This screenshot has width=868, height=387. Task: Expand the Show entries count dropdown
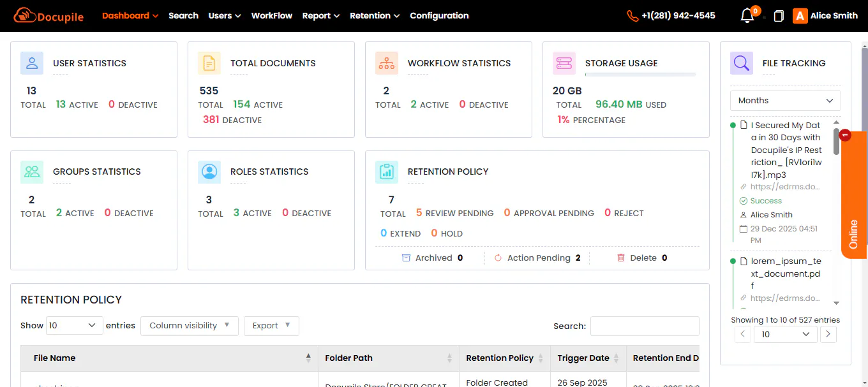click(75, 325)
